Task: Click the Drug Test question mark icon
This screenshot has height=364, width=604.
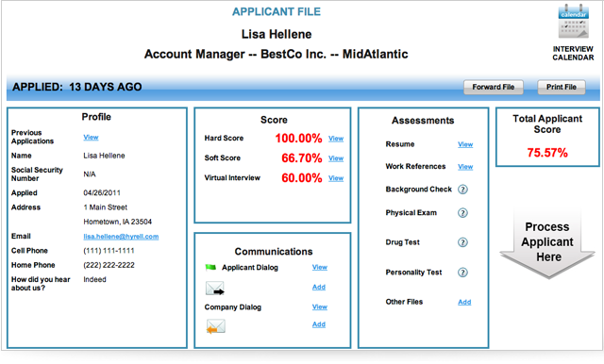Action: pyautogui.click(x=462, y=242)
